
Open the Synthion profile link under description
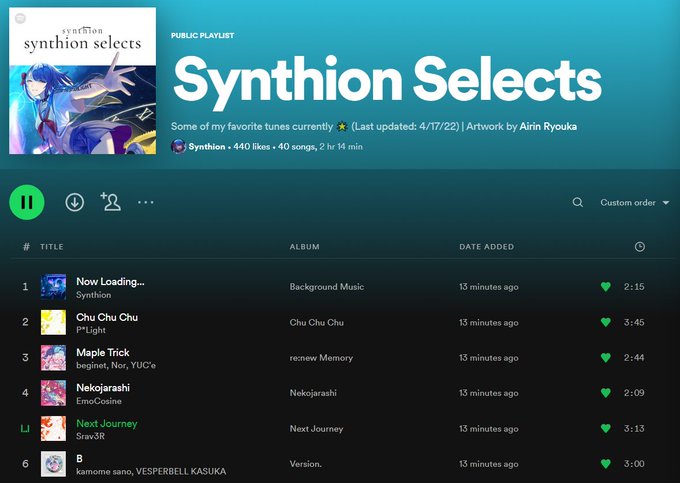(x=207, y=147)
